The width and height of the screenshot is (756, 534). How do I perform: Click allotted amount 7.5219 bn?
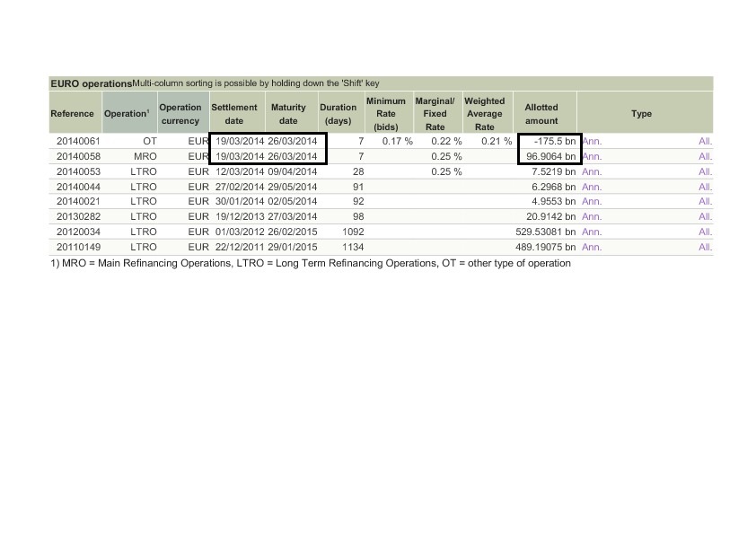click(x=553, y=171)
